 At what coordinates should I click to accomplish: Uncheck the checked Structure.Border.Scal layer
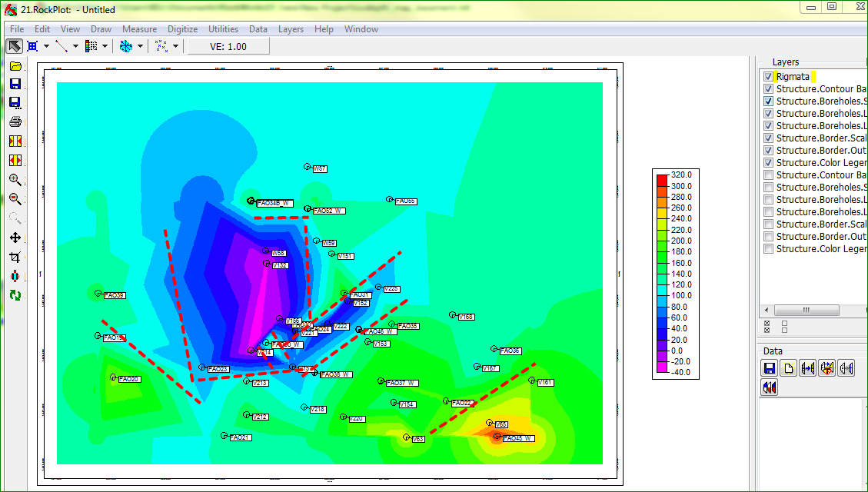768,138
